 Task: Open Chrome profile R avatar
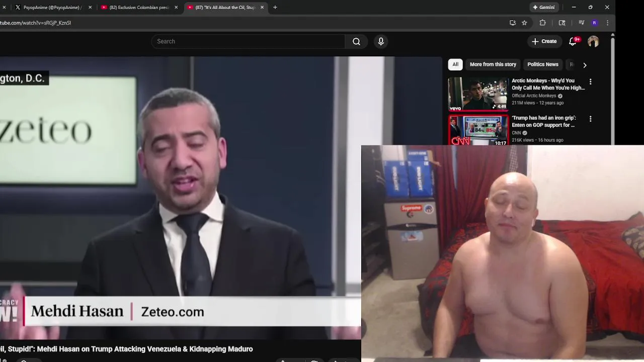point(594,23)
